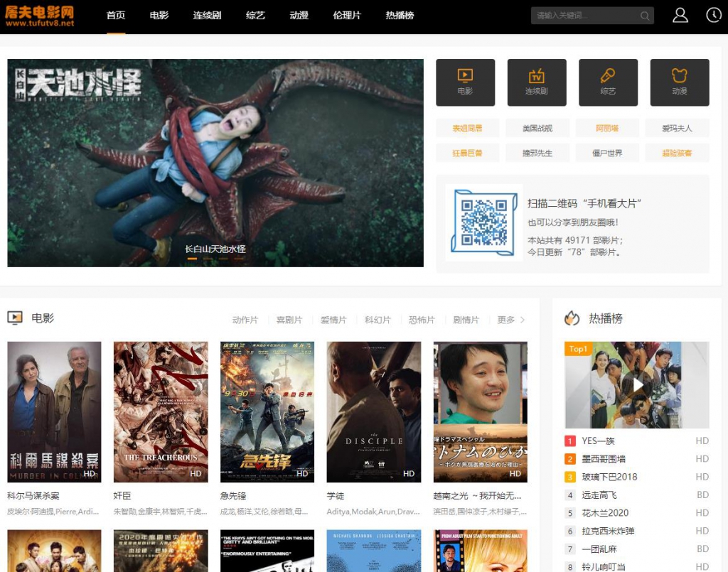Go to the 首页 nav tab
Image resolution: width=728 pixels, height=572 pixels.
[x=116, y=16]
